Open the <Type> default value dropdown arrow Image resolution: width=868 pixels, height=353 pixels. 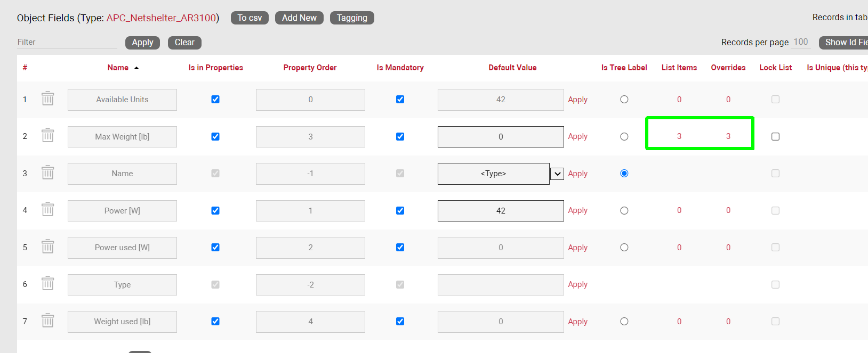point(557,174)
